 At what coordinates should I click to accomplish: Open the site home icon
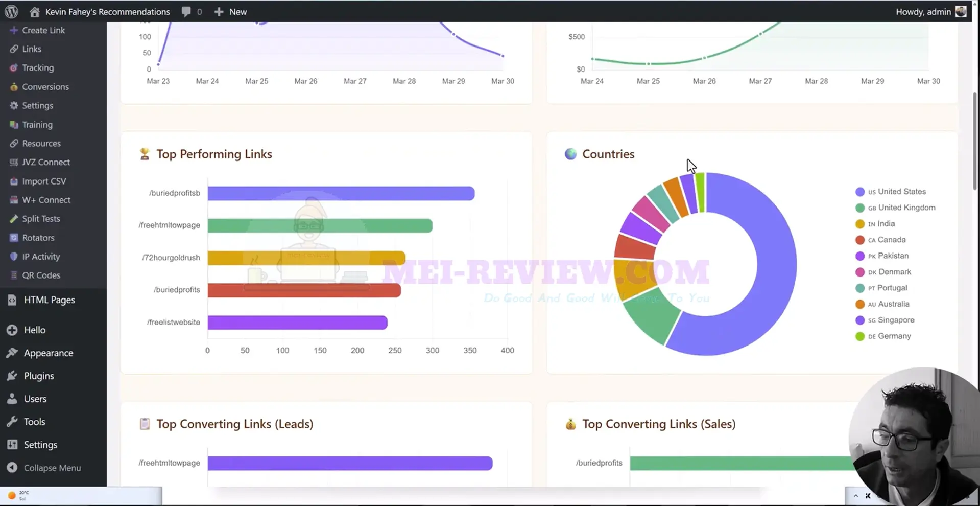click(x=34, y=11)
